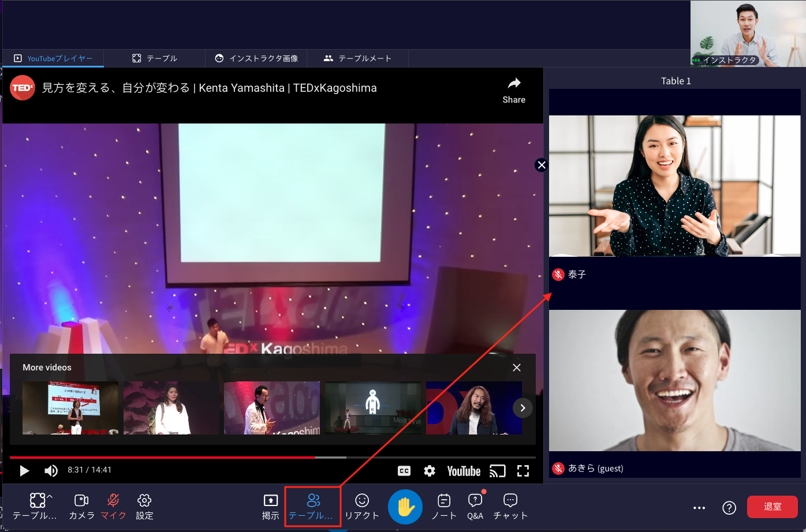Show next suggested videos with arrow
The height and width of the screenshot is (532, 806).
coord(523,408)
